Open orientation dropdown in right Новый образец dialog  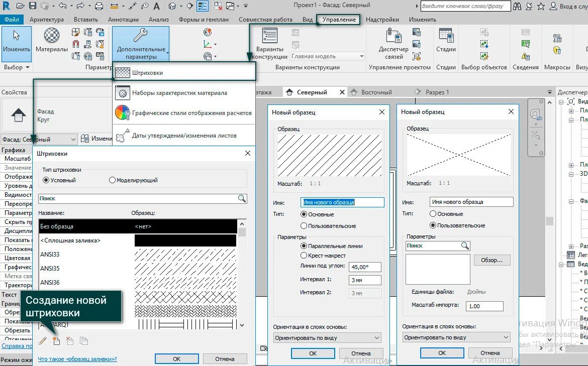[x=456, y=337]
